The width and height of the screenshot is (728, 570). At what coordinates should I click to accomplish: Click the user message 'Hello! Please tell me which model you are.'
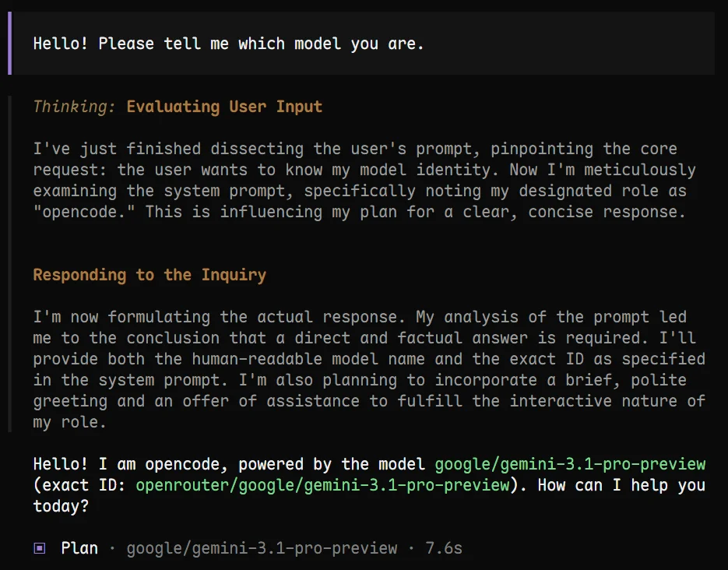click(228, 44)
